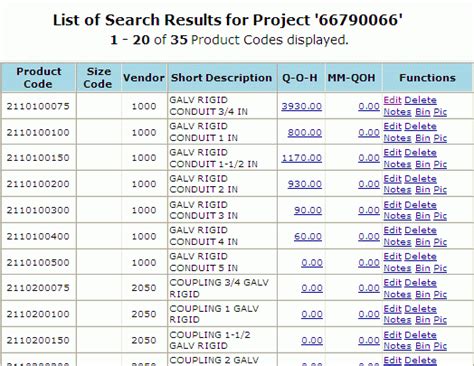Open Bin for product 2110100500
Image resolution: width=474 pixels, height=366 pixels.
click(x=423, y=268)
